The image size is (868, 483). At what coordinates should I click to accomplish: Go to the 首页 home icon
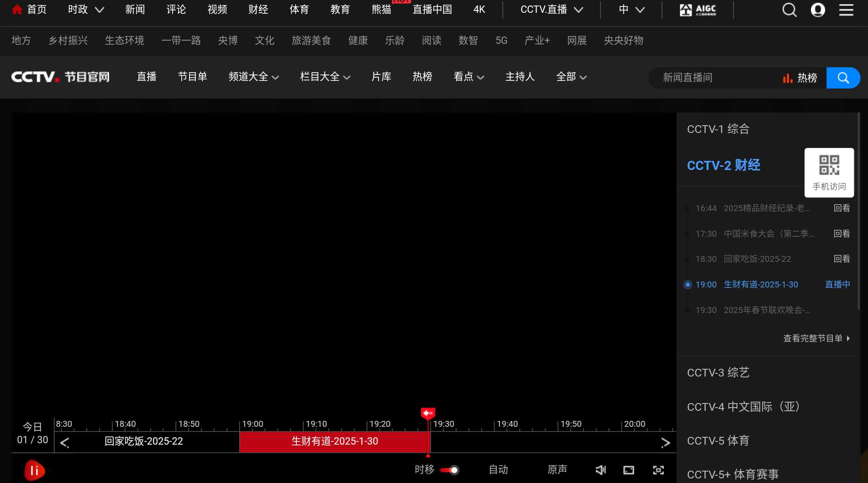(x=17, y=10)
